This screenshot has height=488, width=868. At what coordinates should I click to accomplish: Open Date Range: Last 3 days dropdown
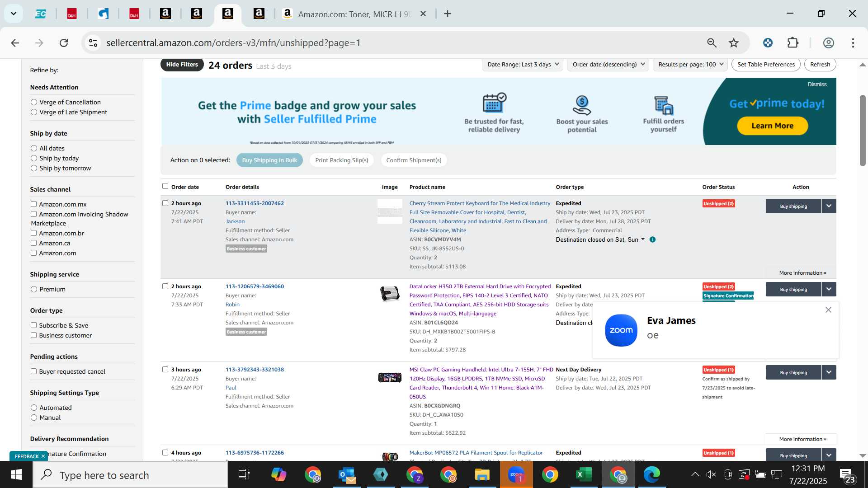[x=523, y=65]
